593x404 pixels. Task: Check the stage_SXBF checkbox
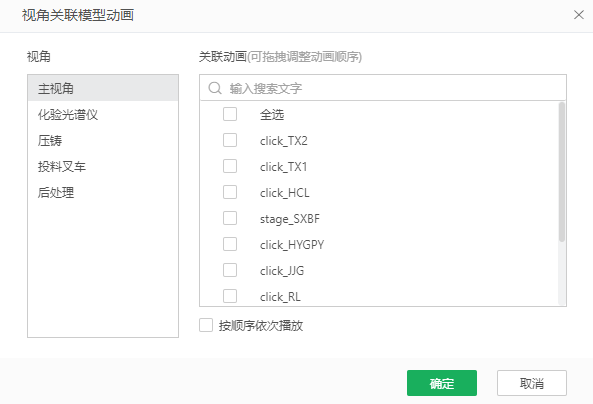(x=230, y=218)
